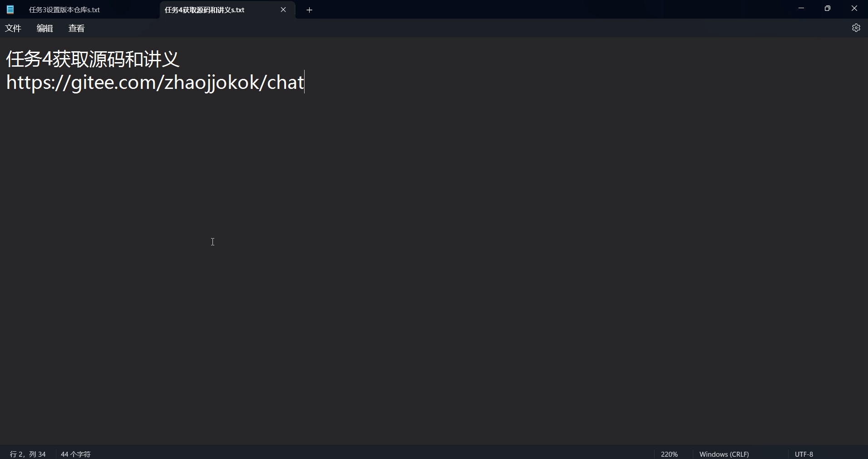
Task: Minimize the Notepad window
Action: pyautogui.click(x=802, y=9)
